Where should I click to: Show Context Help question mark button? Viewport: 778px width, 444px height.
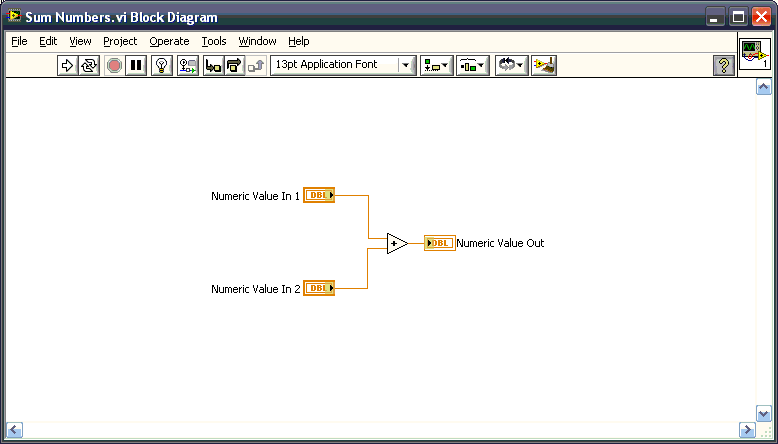coord(724,65)
